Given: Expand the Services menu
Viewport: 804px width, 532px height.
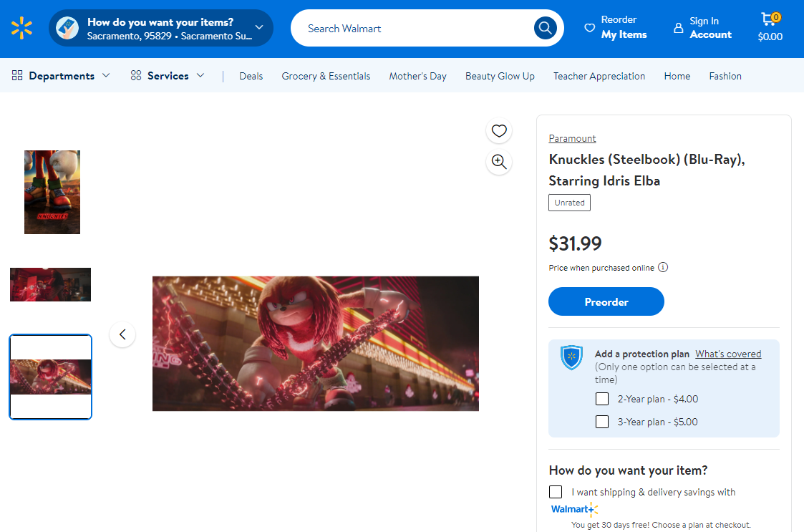Looking at the screenshot, I should pos(168,76).
